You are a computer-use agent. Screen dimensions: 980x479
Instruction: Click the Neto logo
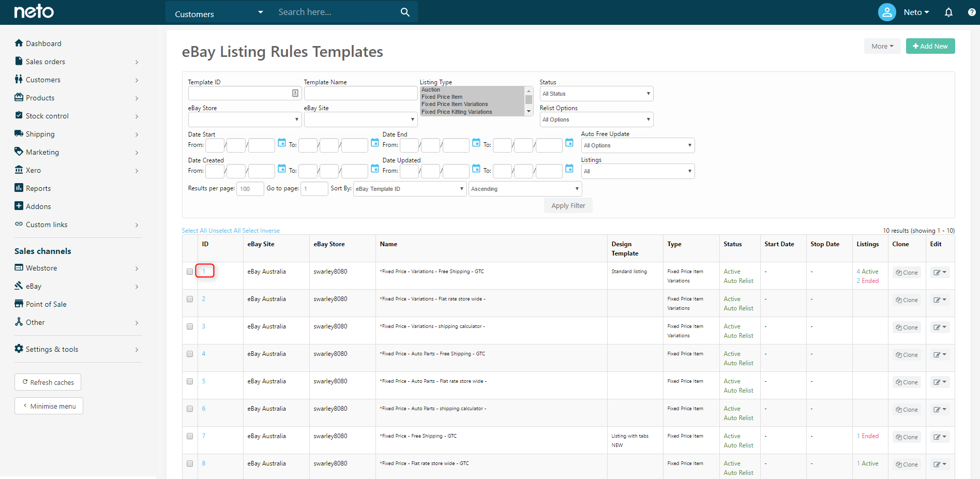(34, 11)
